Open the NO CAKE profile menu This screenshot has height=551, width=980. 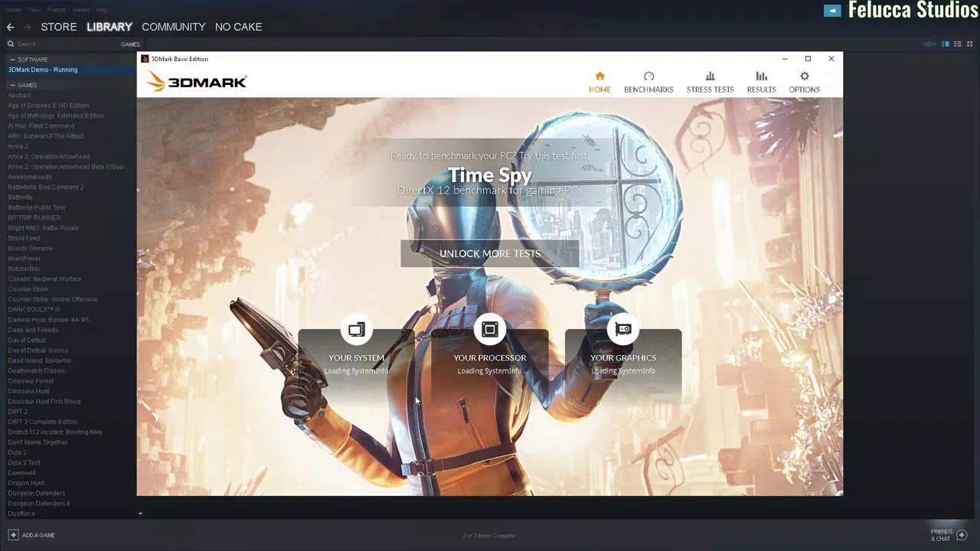tap(238, 27)
